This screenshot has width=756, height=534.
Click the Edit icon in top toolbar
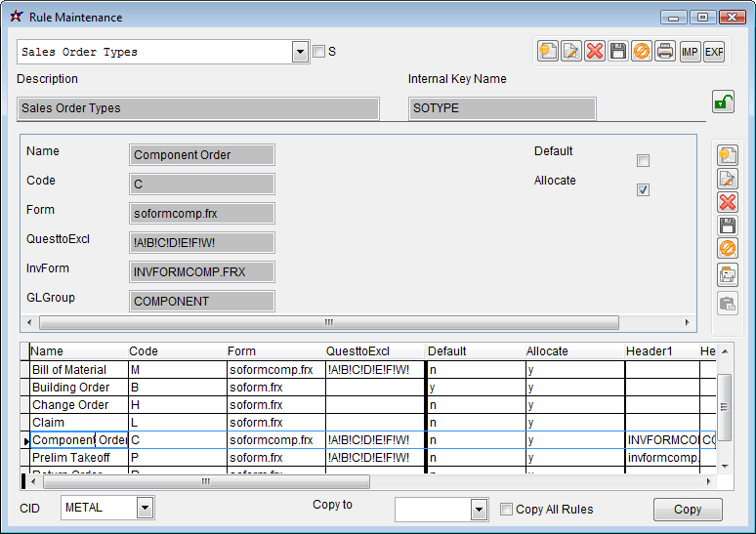pyautogui.click(x=571, y=52)
